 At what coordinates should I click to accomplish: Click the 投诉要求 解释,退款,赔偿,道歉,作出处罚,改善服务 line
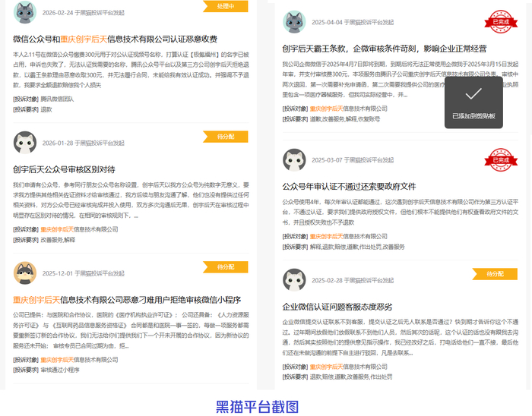tap(344, 247)
